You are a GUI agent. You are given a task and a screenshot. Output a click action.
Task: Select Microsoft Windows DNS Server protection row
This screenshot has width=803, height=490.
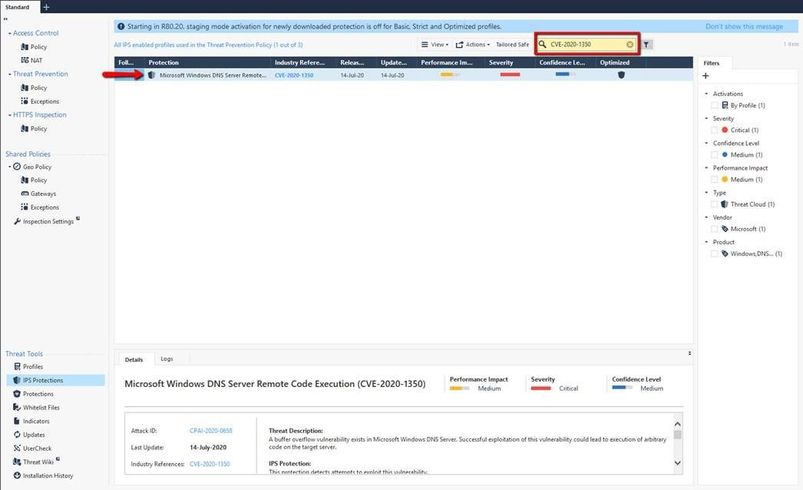click(x=403, y=75)
